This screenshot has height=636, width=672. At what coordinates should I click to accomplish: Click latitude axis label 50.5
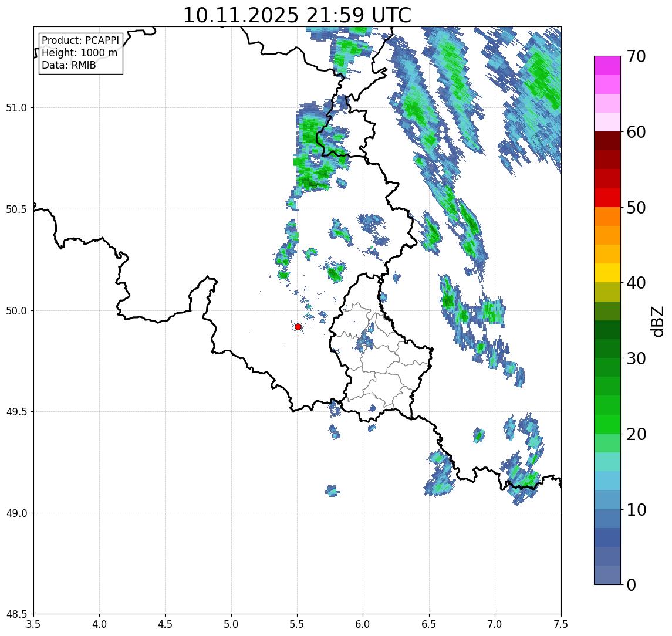click(x=16, y=209)
